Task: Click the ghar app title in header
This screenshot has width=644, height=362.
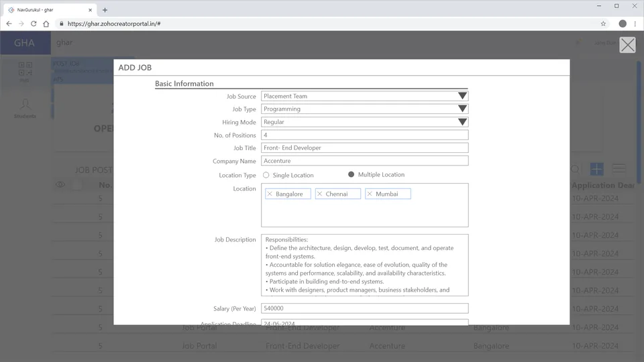Action: tap(64, 42)
